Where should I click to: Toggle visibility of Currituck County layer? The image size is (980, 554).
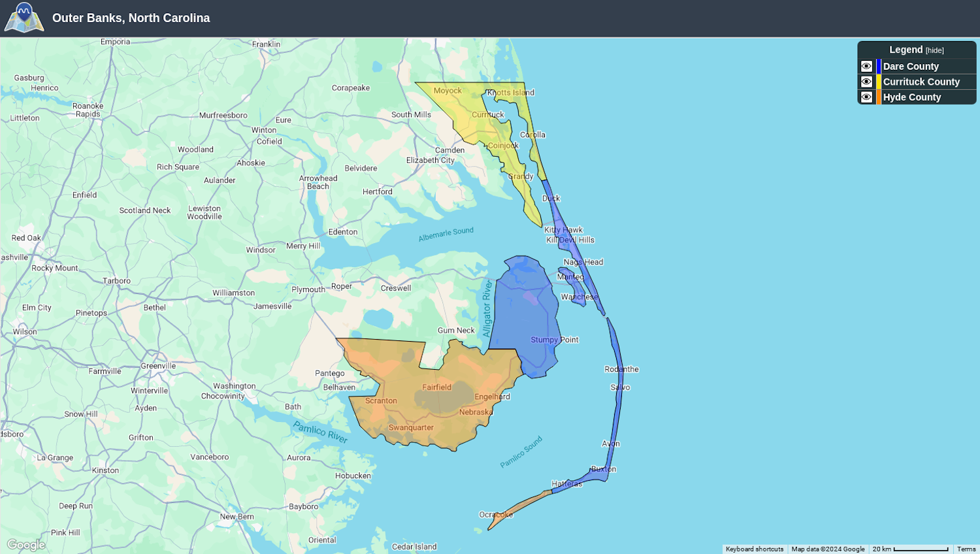(x=866, y=81)
